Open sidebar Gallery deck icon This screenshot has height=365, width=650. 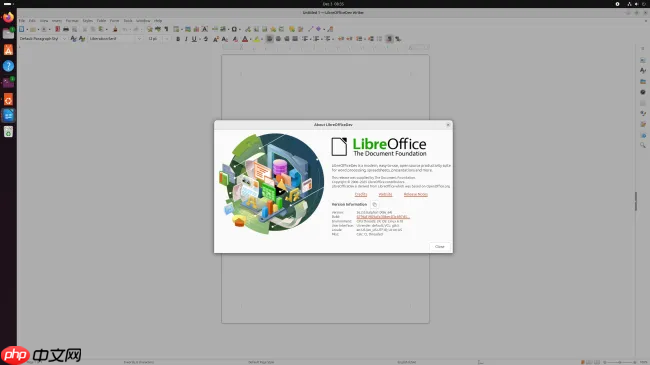pos(643,81)
